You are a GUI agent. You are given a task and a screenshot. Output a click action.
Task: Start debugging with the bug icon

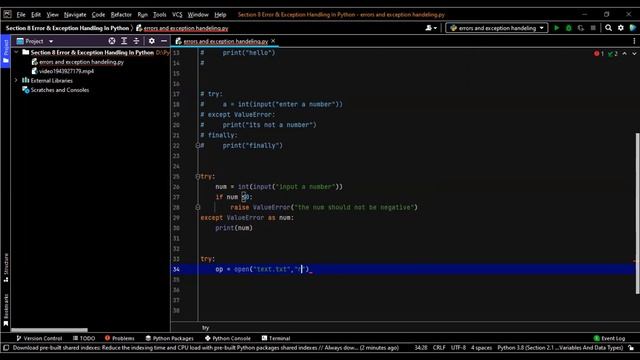[x=569, y=28]
